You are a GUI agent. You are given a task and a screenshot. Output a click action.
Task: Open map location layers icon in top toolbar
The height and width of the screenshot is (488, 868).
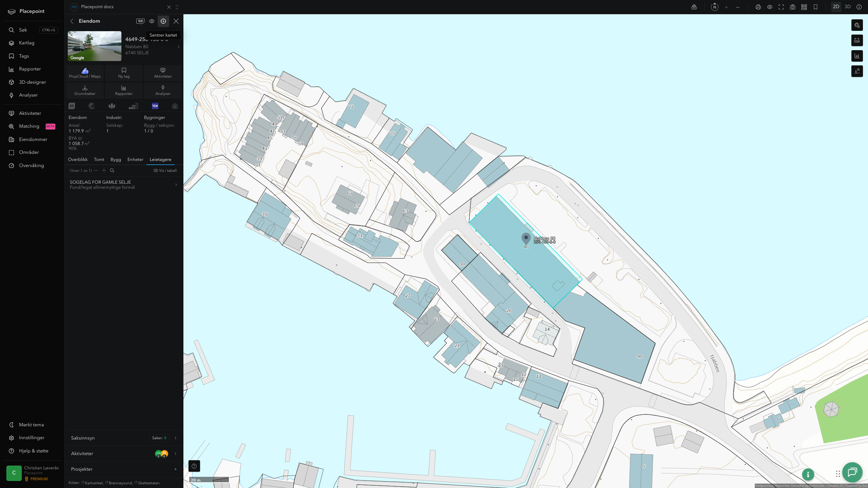pyautogui.click(x=694, y=7)
